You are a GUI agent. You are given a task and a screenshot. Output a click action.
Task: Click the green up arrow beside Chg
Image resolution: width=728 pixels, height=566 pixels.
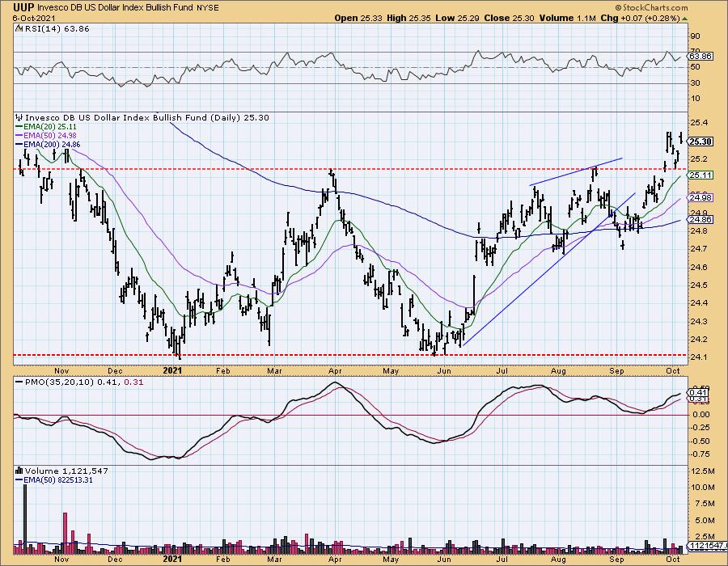point(685,19)
